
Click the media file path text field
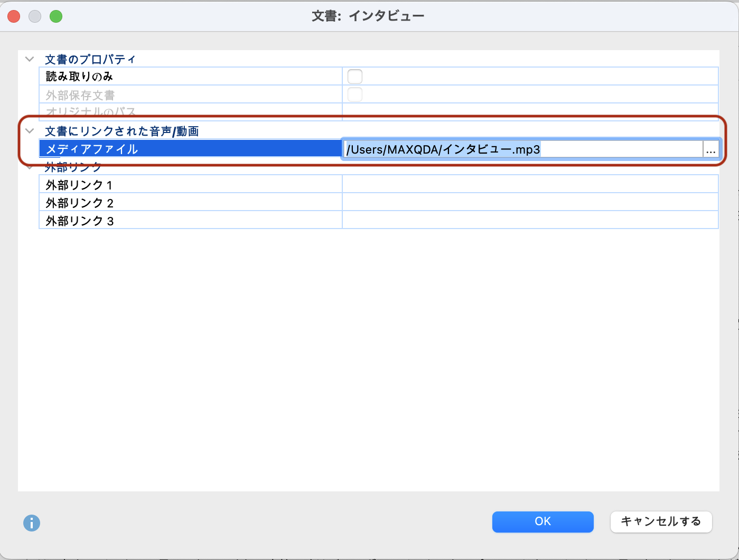coord(523,150)
